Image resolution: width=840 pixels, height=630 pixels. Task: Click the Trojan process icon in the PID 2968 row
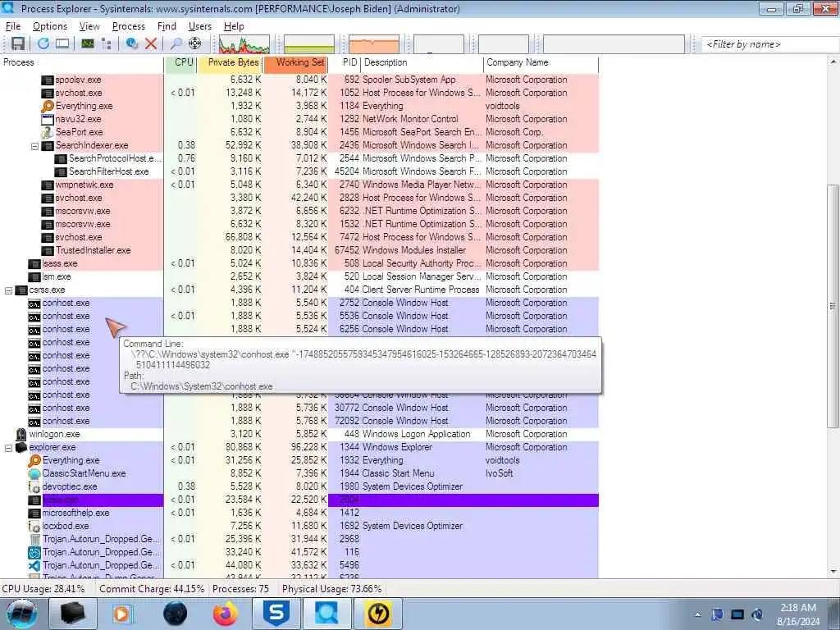34,540
